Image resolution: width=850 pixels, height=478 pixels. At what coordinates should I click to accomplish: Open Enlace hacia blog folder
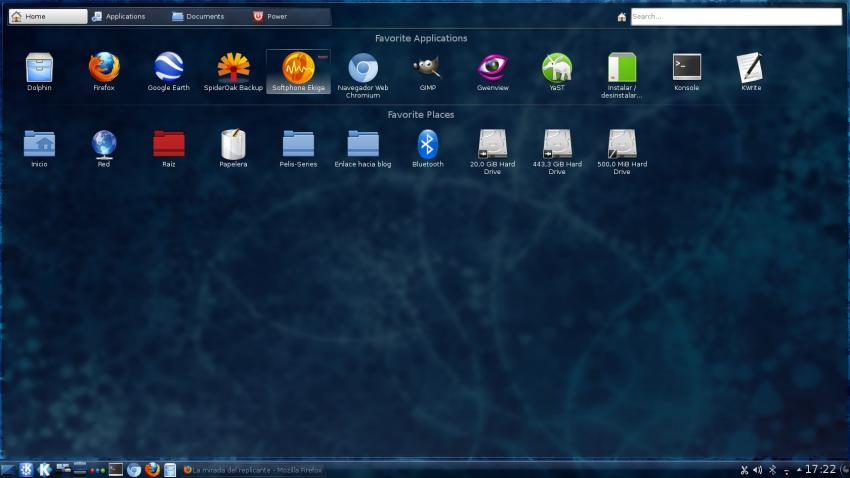tap(363, 148)
